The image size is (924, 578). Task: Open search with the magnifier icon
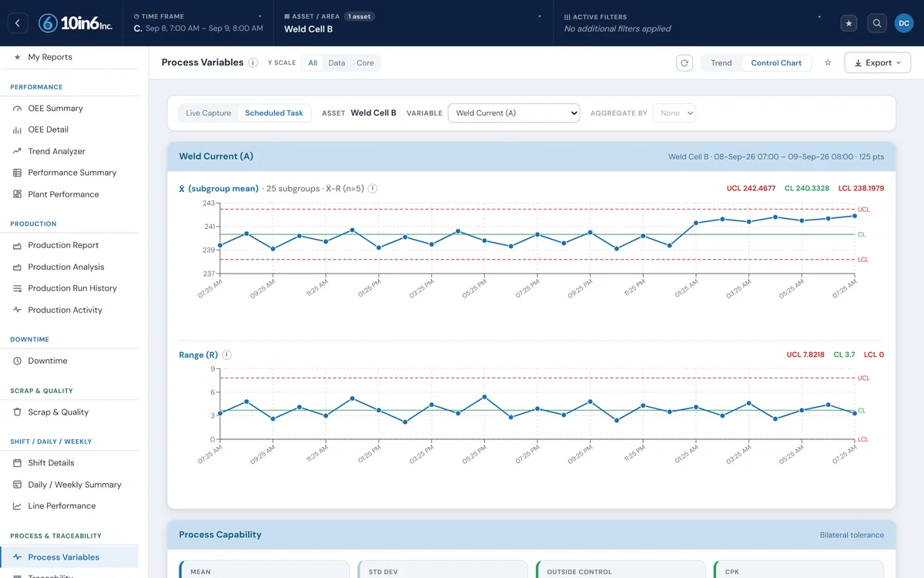click(877, 23)
